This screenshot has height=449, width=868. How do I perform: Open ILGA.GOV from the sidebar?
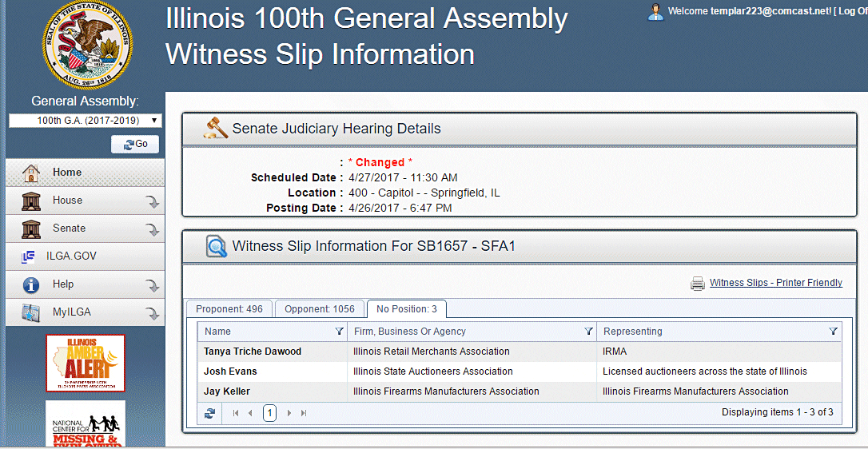click(x=70, y=256)
